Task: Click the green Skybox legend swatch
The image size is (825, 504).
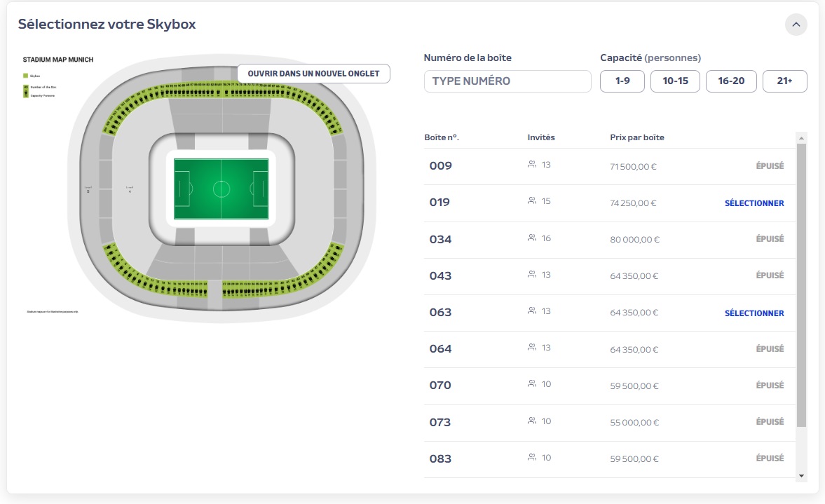Action: pos(25,75)
